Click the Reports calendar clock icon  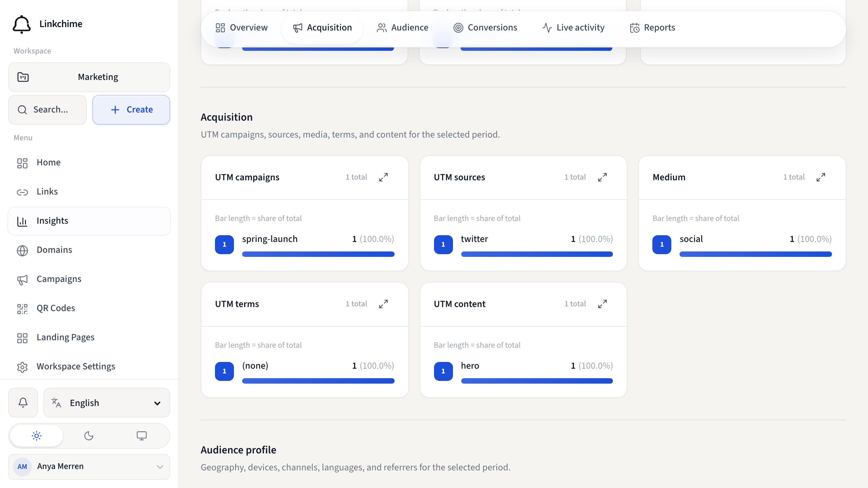635,28
